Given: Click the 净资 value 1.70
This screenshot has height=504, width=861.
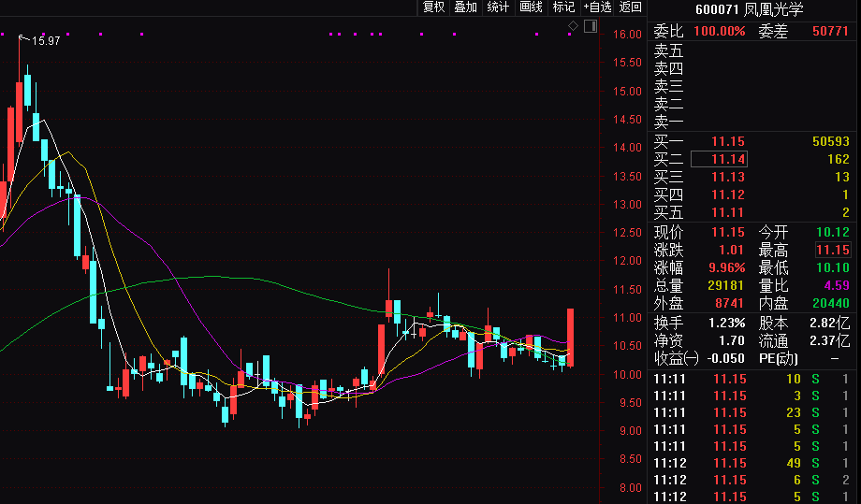Looking at the screenshot, I should (732, 340).
